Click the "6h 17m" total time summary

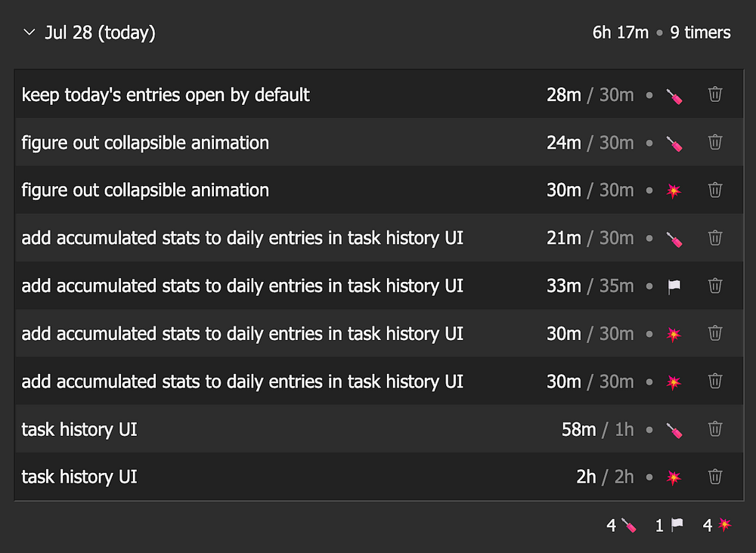click(x=620, y=33)
